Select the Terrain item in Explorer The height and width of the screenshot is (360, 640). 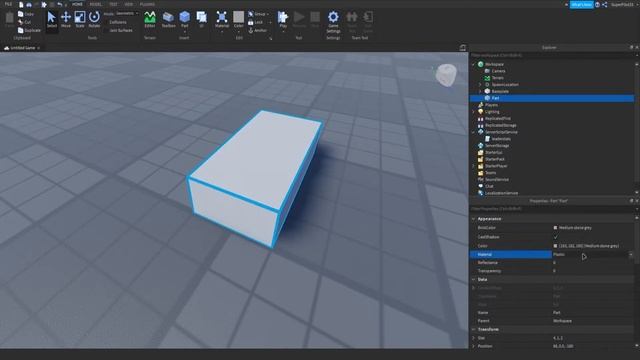coord(494,78)
